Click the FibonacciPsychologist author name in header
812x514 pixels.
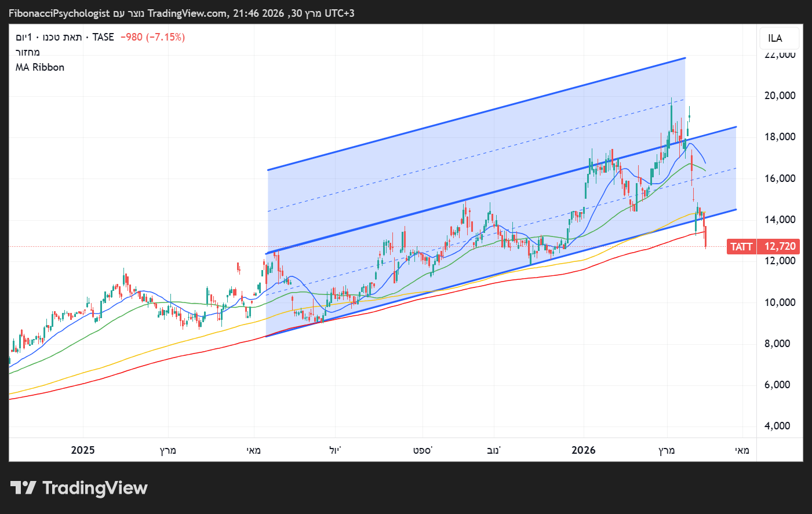tap(59, 13)
